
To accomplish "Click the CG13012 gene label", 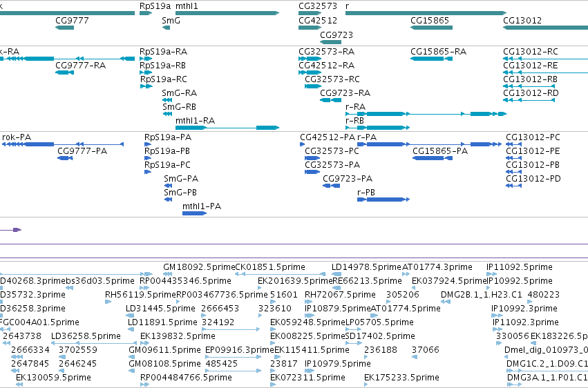I will point(522,21).
